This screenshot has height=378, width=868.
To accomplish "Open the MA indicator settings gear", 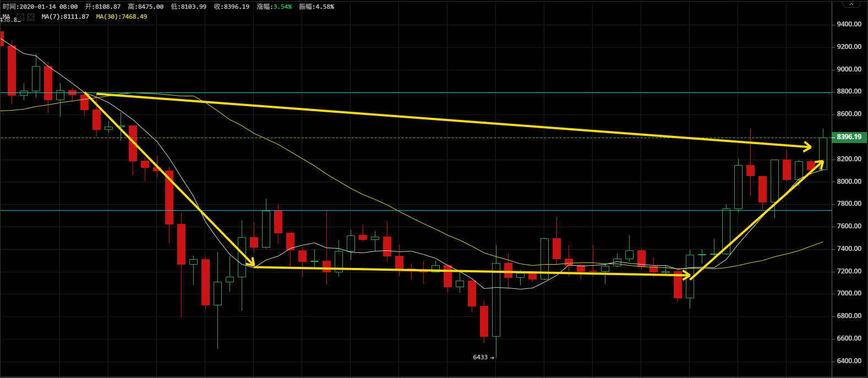I will (x=20, y=17).
